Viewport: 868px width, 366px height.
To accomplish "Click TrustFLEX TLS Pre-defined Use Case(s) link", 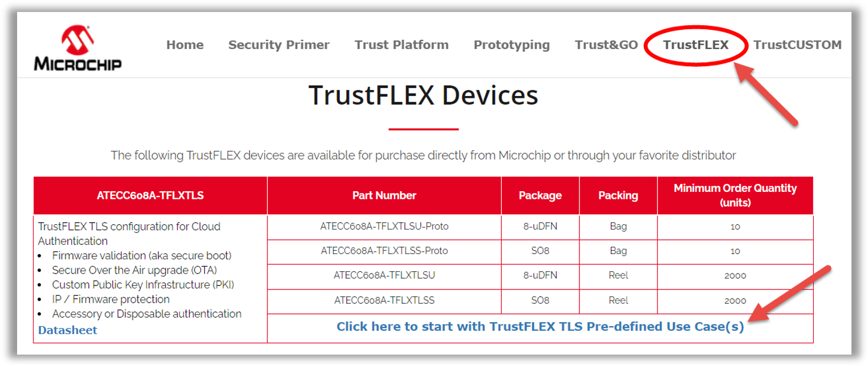I will (540, 327).
